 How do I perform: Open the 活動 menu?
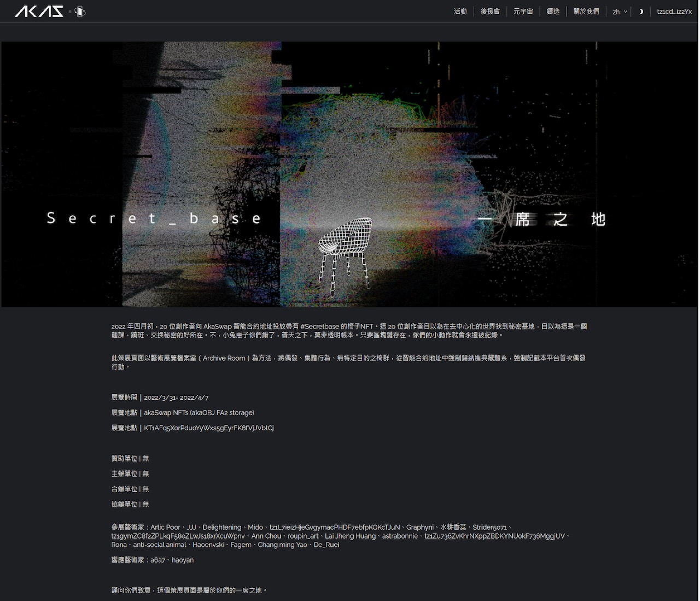tap(460, 11)
